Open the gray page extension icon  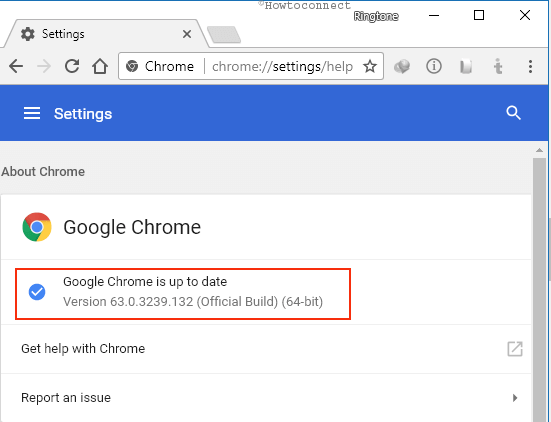pos(466,66)
